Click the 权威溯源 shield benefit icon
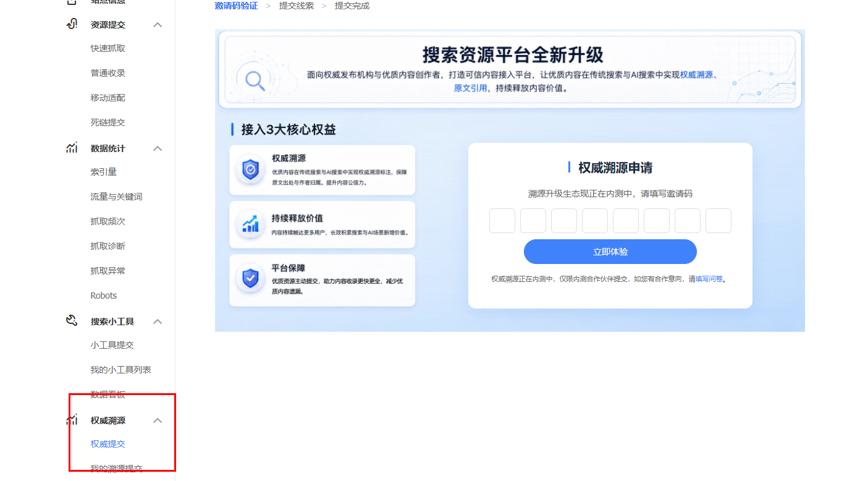This screenshot has width=868, height=481. (x=250, y=169)
